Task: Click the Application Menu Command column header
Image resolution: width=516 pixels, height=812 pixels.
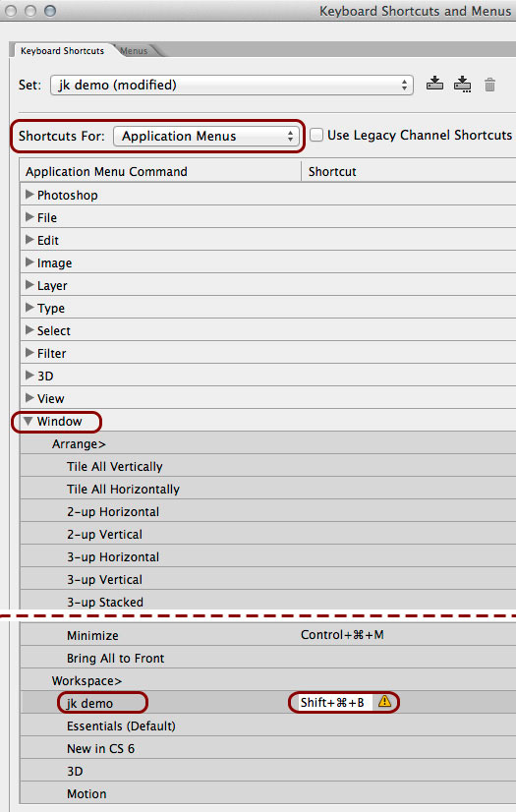Action: 160,171
